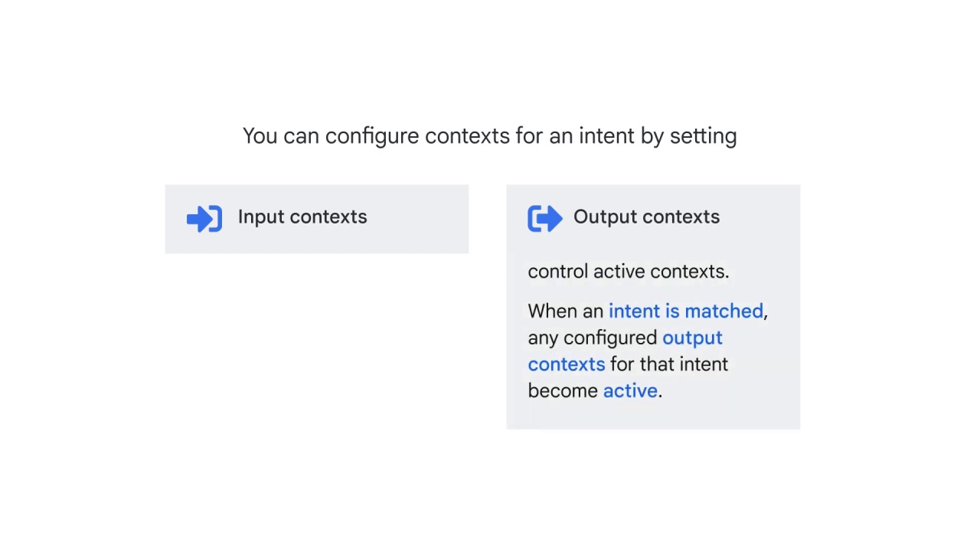This screenshot has width=980, height=551.
Task: Click the blue Input contexts arrow icon
Action: coord(204,219)
